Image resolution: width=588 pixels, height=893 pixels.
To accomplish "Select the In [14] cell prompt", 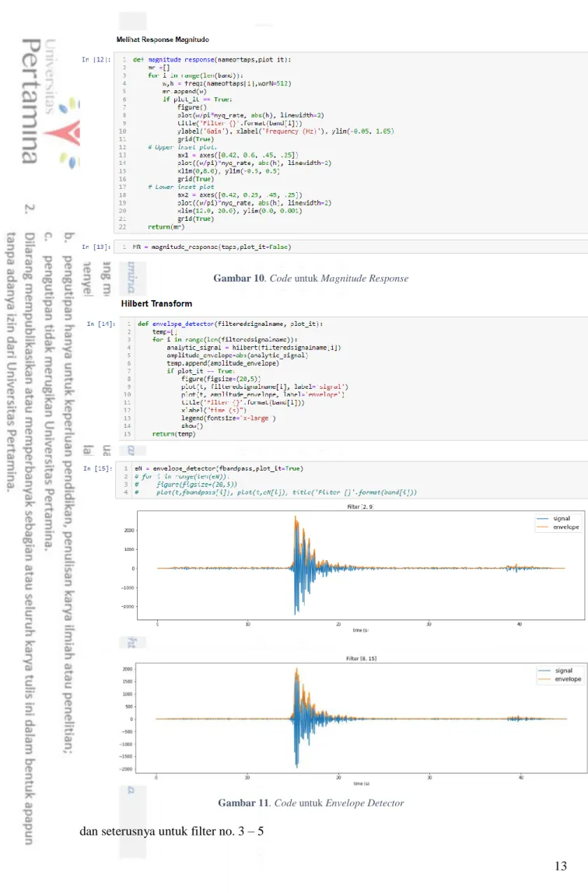I will tap(101, 324).
